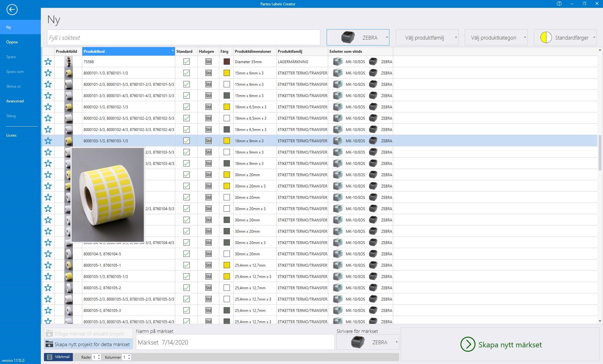Star the 8000103-1/3, 8760103-1/3 row
This screenshot has height=364, width=603.
[x=48, y=141]
